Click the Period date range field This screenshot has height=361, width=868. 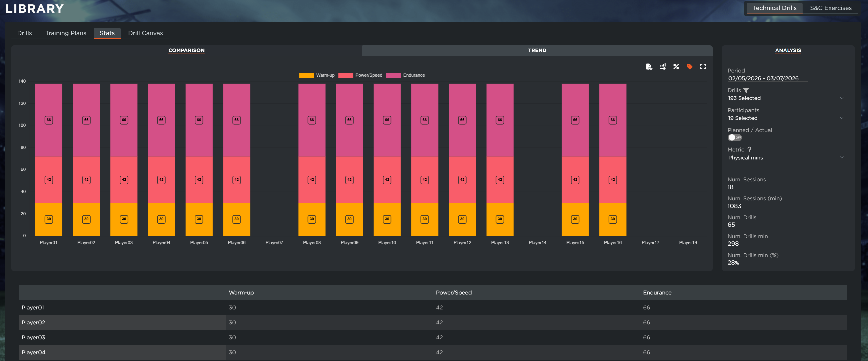pos(763,78)
